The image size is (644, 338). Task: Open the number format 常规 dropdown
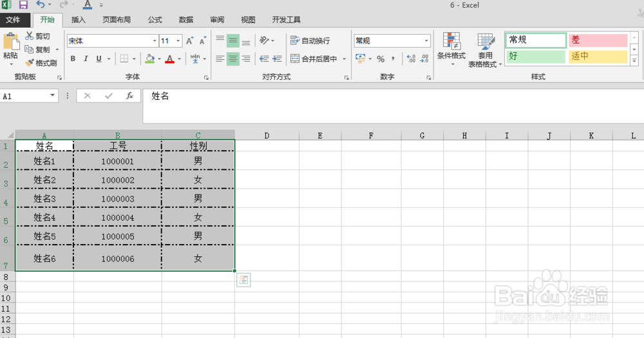point(426,41)
